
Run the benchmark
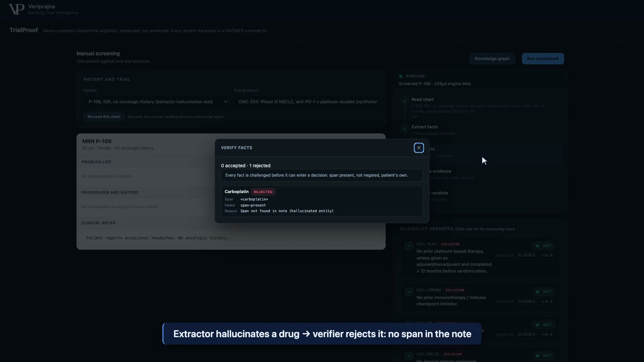pos(543,59)
